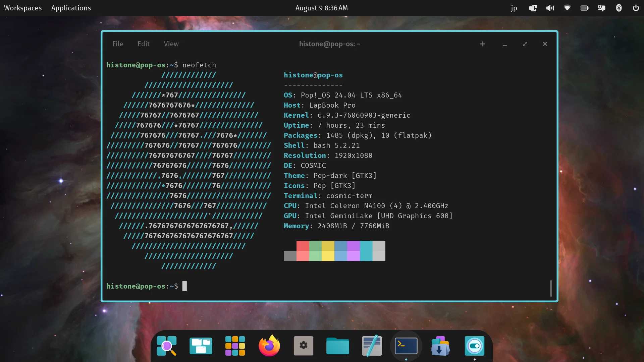
Task: Click the 'CPU: Intel Celeron N4100' line
Action: tap(366, 206)
